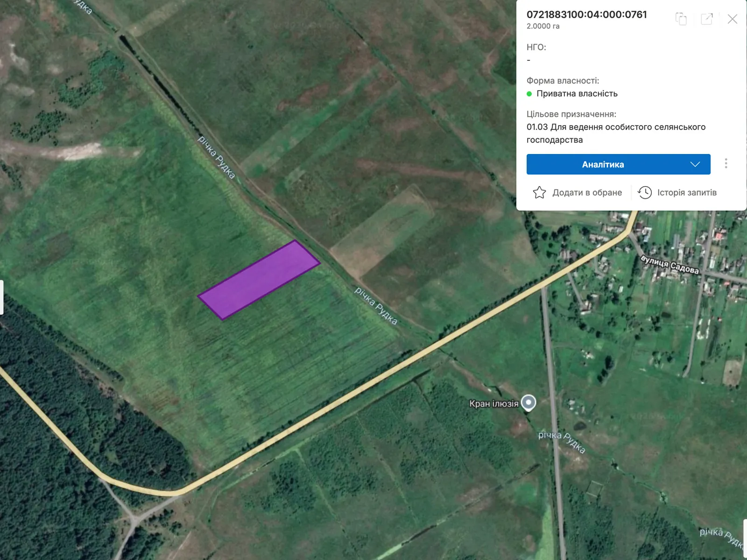Viewport: 747px width, 560px height.
Task: Open the three-dot more options menu
Action: [x=726, y=163]
